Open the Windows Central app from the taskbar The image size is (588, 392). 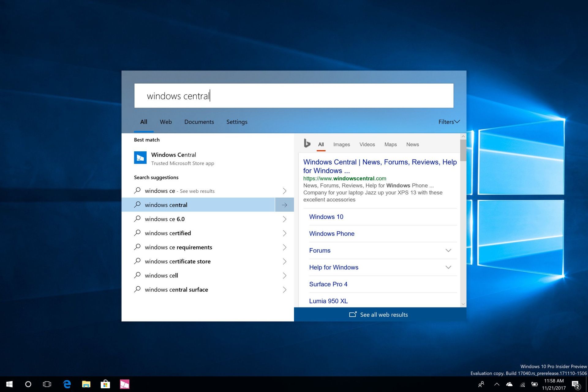point(124,384)
